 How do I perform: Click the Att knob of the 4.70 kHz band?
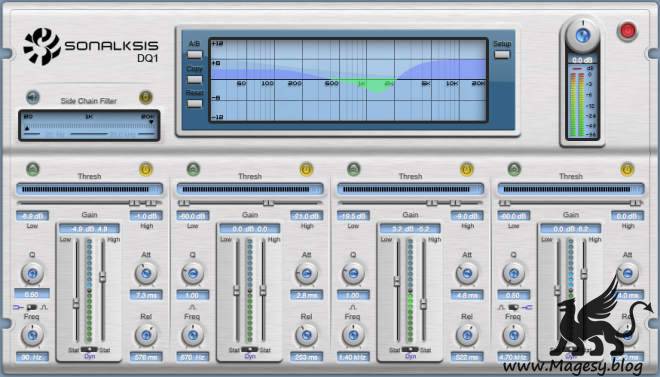[627, 274]
